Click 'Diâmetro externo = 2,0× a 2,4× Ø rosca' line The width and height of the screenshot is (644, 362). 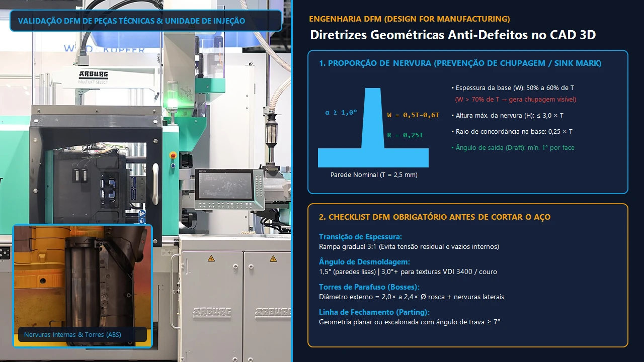pos(412,297)
